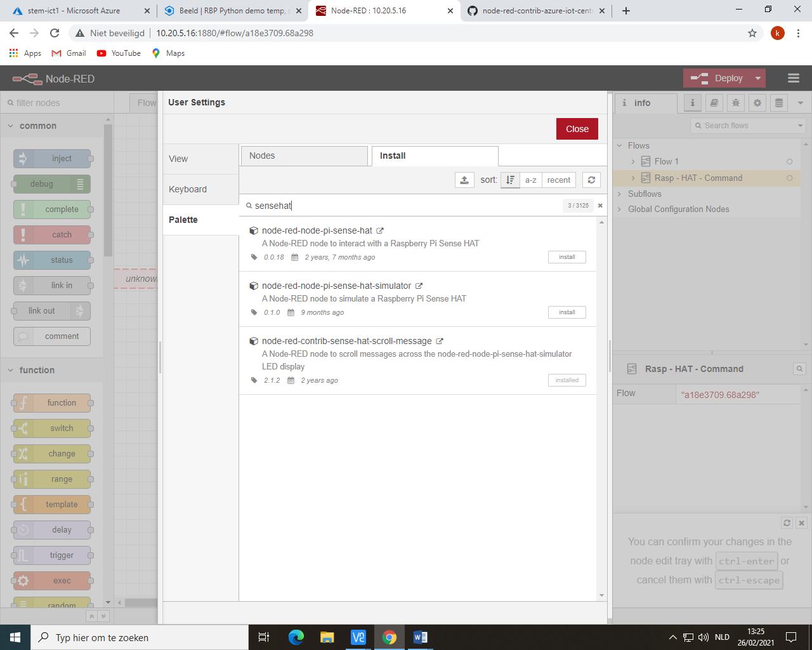Close the tips box
Image resolution: width=812 pixels, height=650 pixels.
pyautogui.click(x=801, y=523)
